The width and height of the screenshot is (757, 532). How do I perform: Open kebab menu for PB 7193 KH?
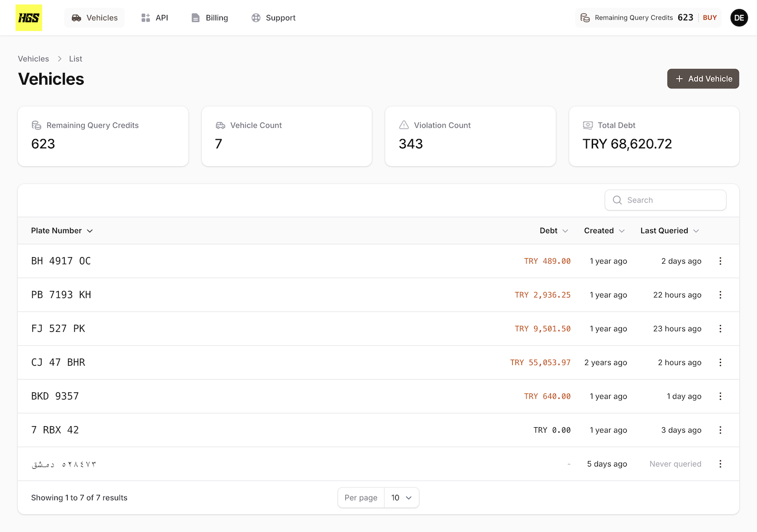point(720,295)
